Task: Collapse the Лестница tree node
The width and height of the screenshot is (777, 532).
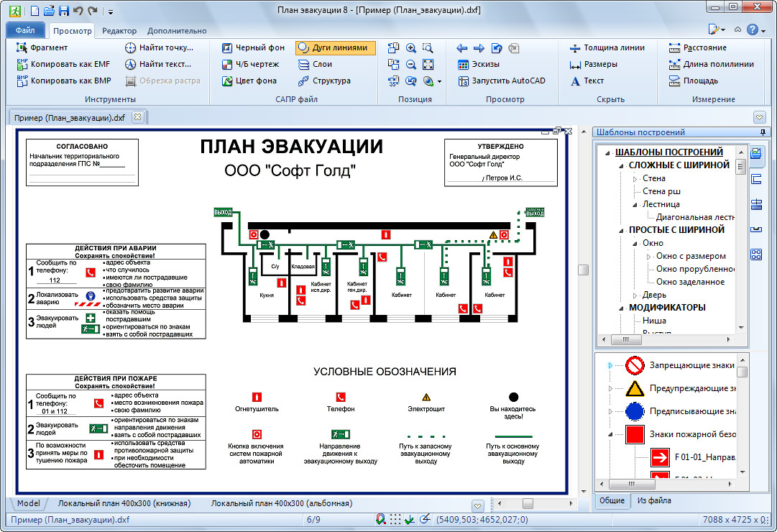Action: 635,204
